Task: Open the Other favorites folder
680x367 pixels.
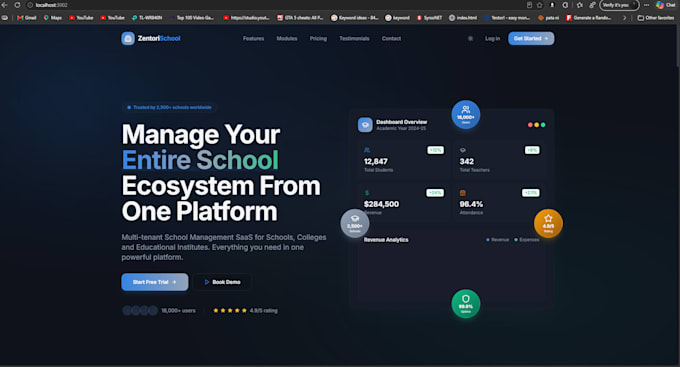Action: [656, 18]
